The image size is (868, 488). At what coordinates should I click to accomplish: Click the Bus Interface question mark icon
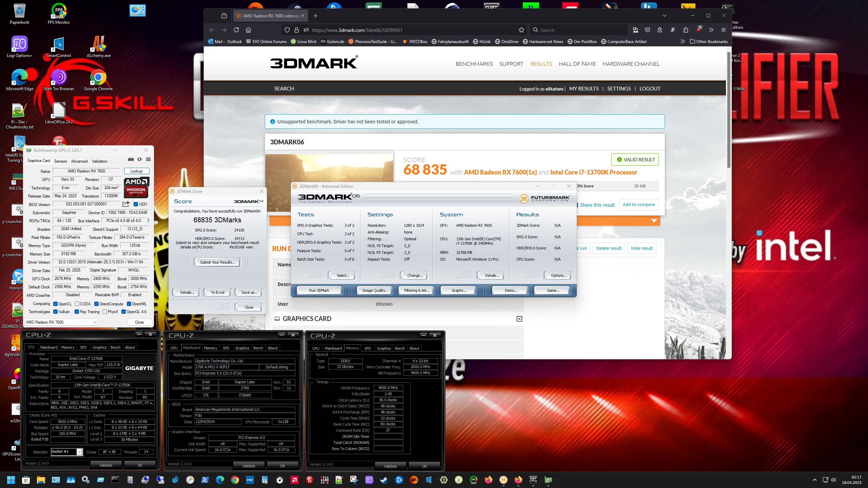[148, 221]
